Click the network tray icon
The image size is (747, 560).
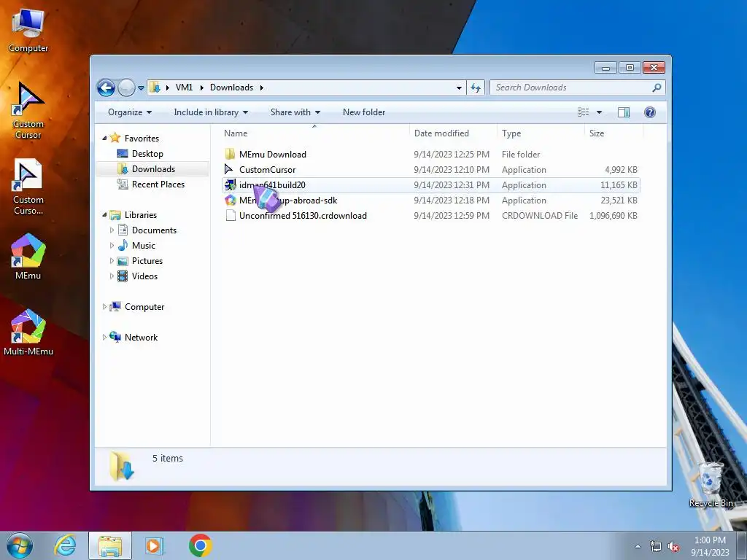pyautogui.click(x=656, y=547)
